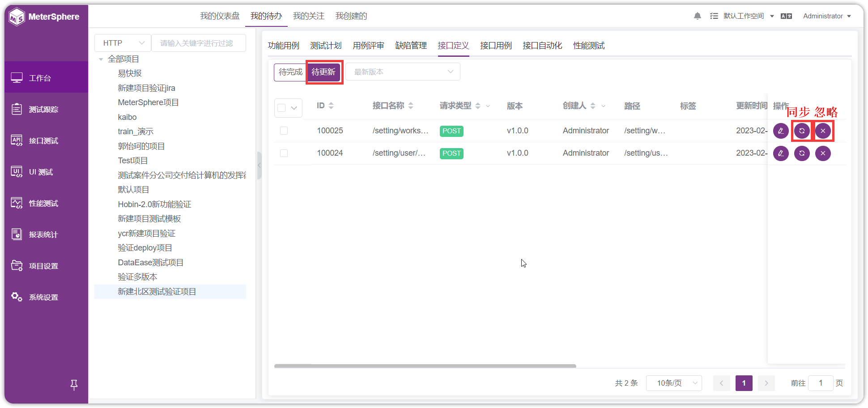Switch language via the translate icon
Image resolution: width=868 pixels, height=408 pixels.
coord(786,16)
